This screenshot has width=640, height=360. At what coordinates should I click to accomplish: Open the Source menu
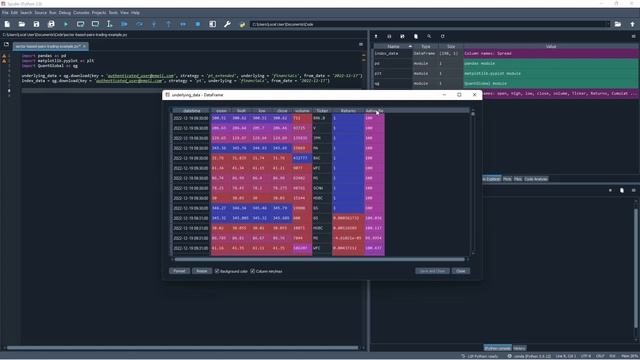tap(40, 13)
